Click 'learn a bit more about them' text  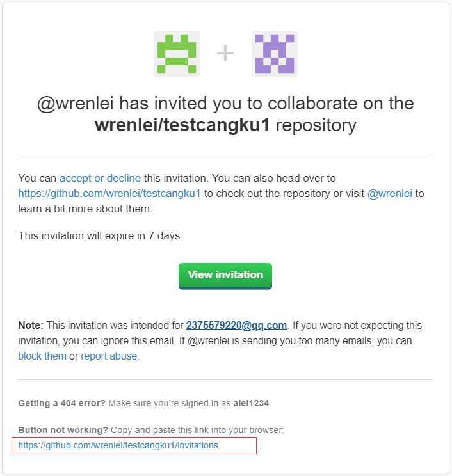point(84,209)
